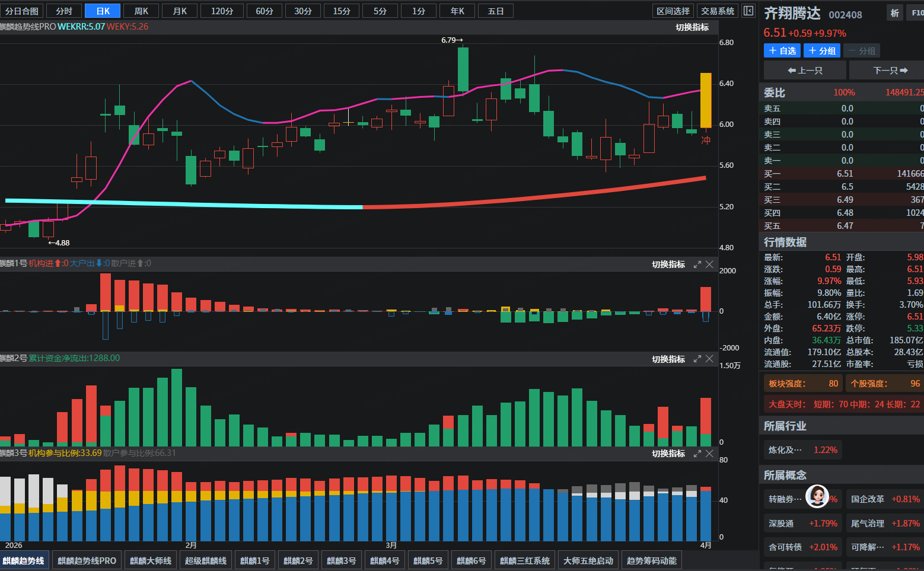Viewport: 924px width, 571px height.
Task: Open 切换指标 for the 麒麟2号 panel
Action: pyautogui.click(x=668, y=359)
